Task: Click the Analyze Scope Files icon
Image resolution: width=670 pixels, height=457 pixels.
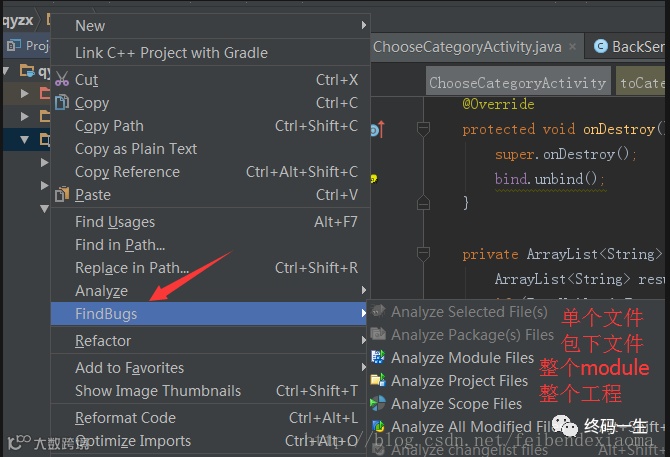Action: click(x=378, y=403)
